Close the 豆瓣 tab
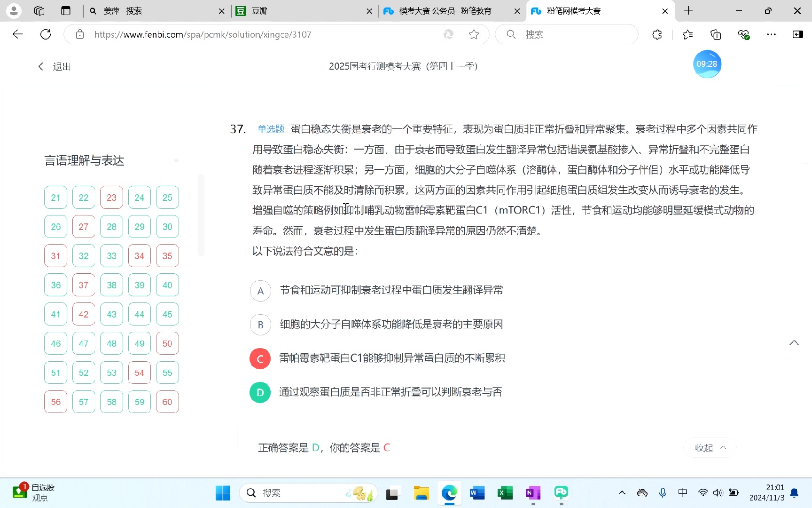Screen dimensions: 812x508 point(369,11)
